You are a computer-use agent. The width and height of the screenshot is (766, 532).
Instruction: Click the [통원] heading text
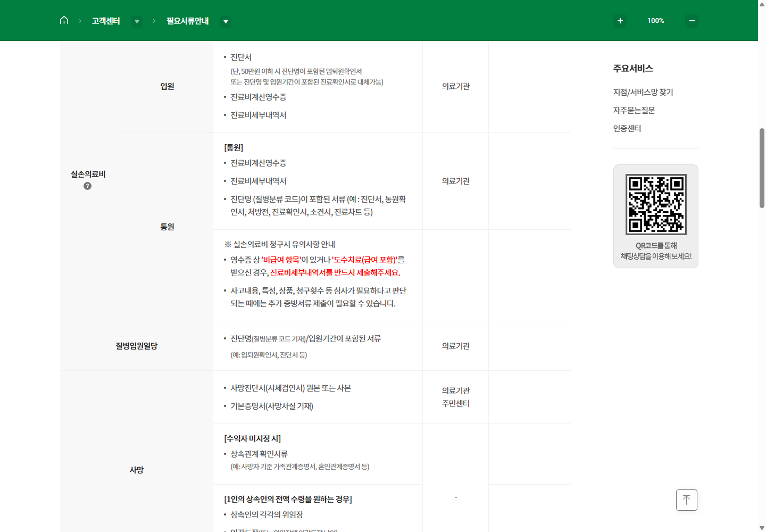pyautogui.click(x=234, y=147)
